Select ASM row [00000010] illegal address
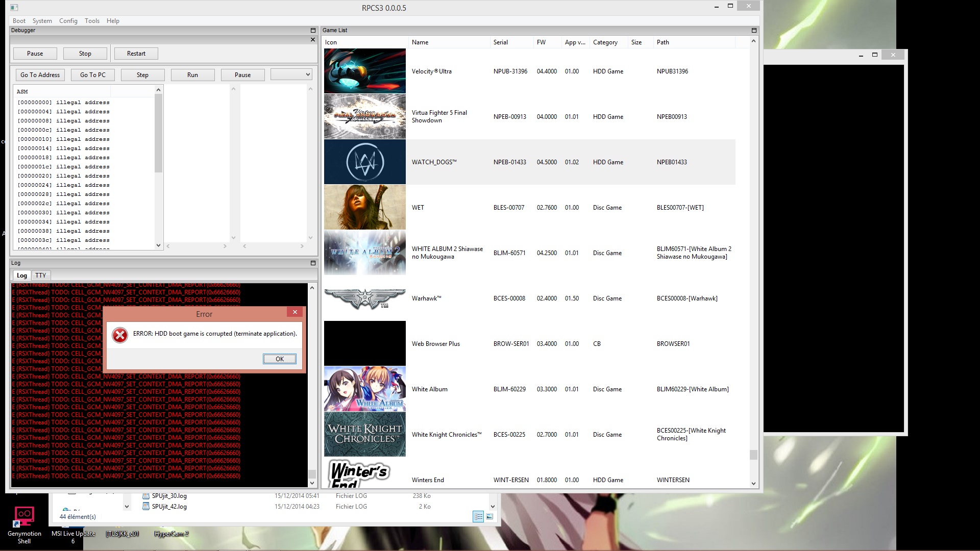This screenshot has height=551, width=980. coord(64,139)
